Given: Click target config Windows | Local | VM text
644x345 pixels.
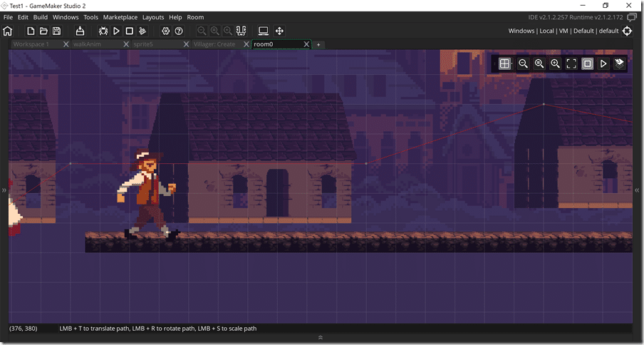Looking at the screenshot, I should [563, 31].
